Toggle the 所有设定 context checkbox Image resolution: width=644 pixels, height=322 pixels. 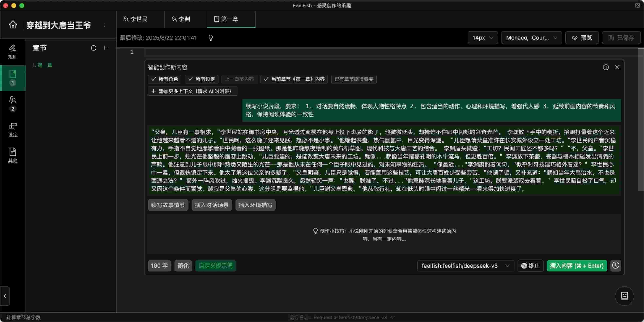202,79
